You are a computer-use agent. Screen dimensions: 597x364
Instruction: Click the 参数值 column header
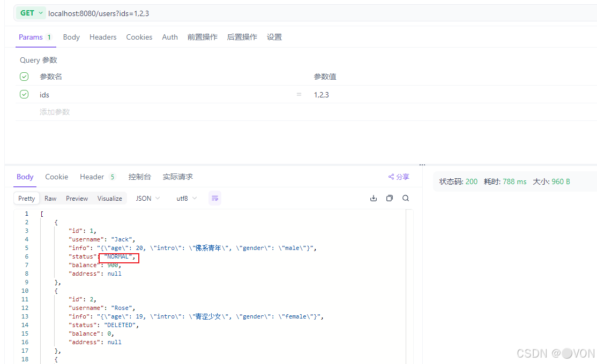click(x=325, y=77)
